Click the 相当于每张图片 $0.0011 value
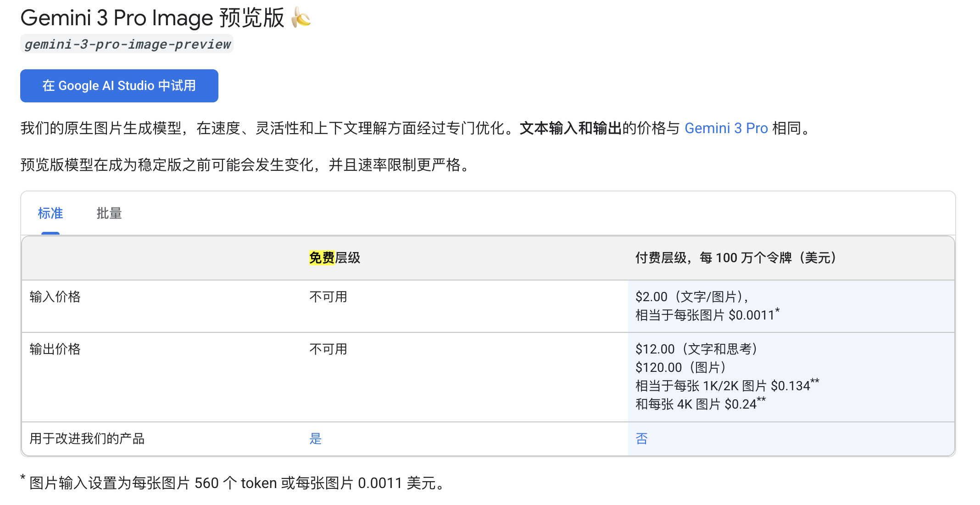Viewport: 980px width, 505px height. tap(707, 315)
